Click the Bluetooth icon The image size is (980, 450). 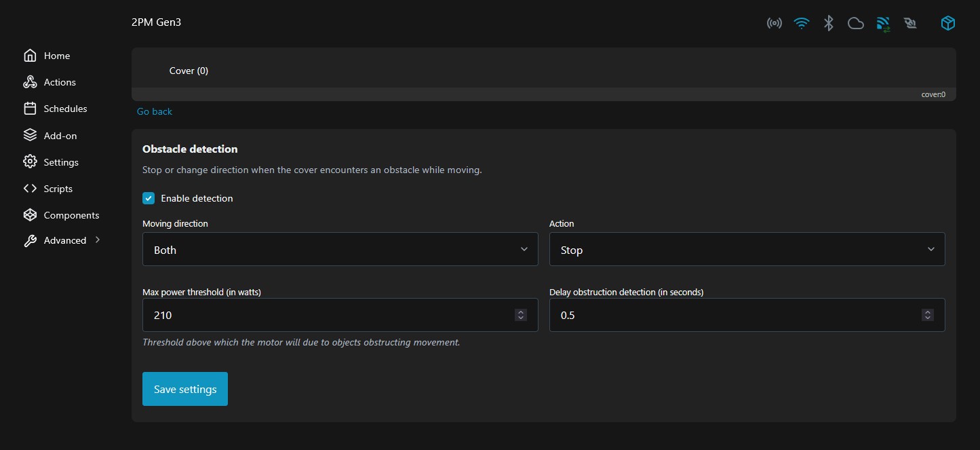(x=828, y=24)
